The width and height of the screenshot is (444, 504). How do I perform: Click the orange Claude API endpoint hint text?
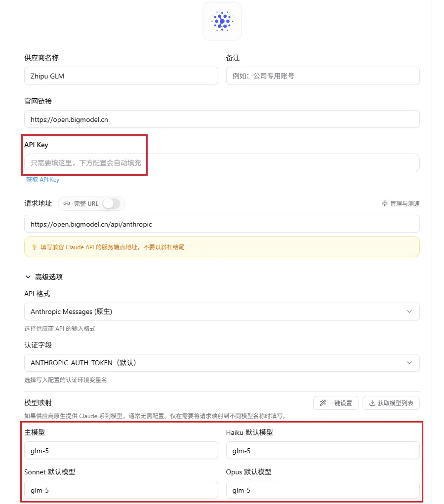[x=112, y=247]
